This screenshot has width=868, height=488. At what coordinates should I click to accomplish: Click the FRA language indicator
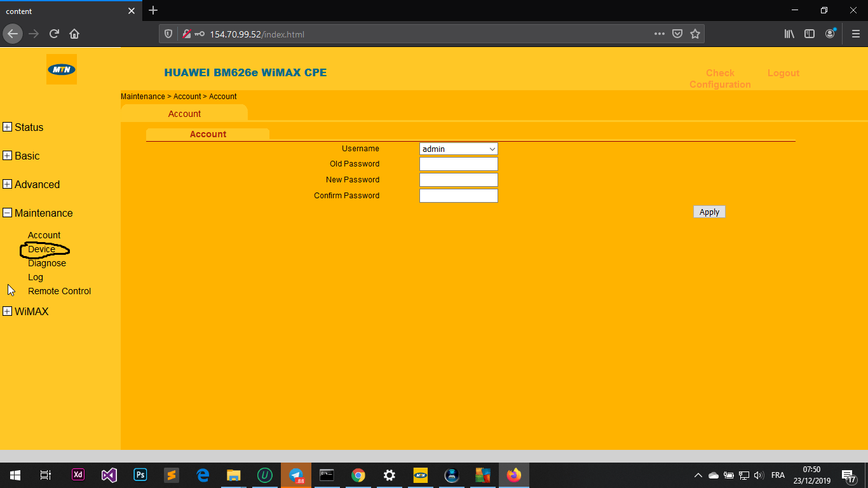click(x=778, y=475)
